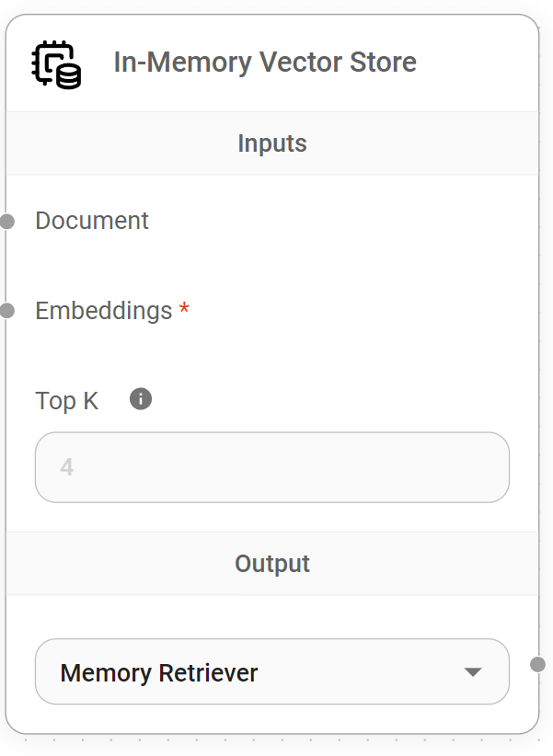This screenshot has height=756, width=553.
Task: Click the Embeddings input connection dot
Action: [x=7, y=311]
